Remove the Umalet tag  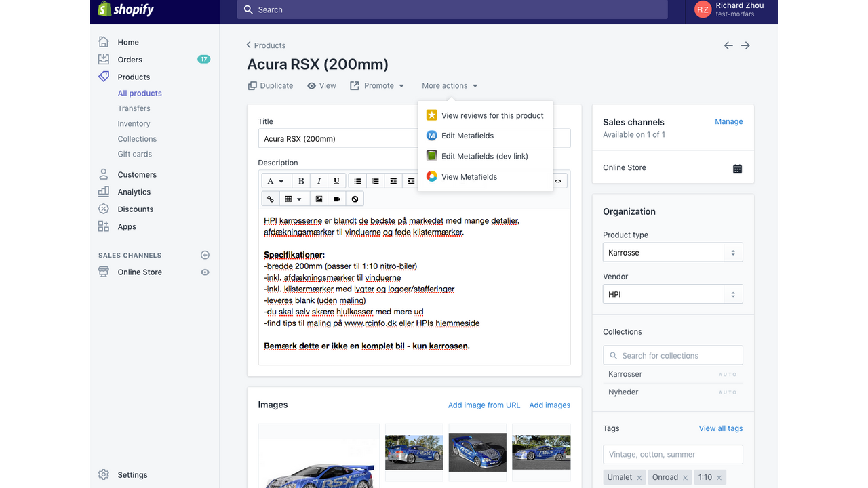[x=639, y=478]
